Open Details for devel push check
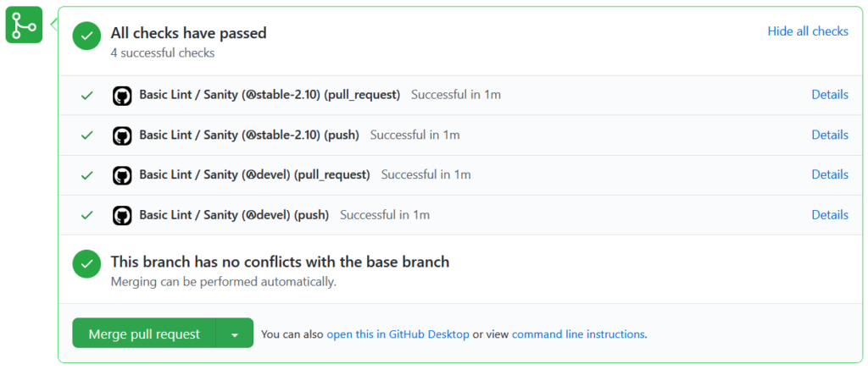This screenshot has width=868, height=370. pyautogui.click(x=830, y=214)
